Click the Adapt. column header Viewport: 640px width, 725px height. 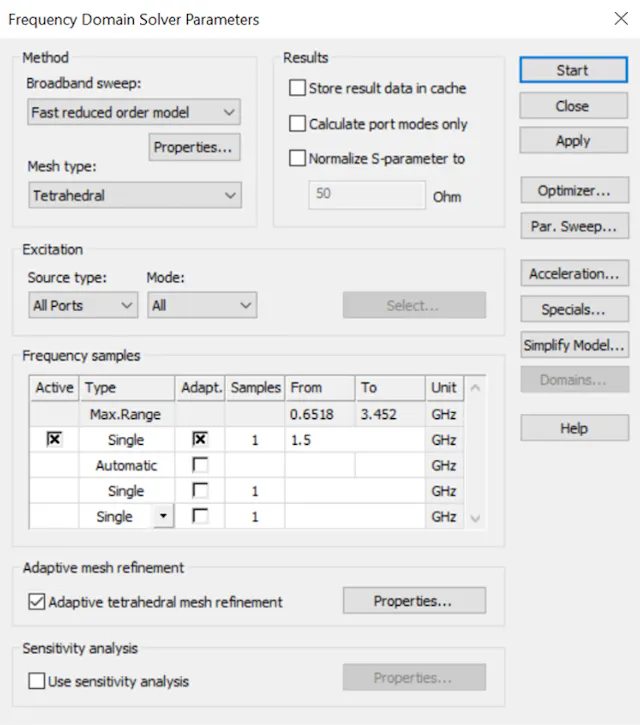pyautogui.click(x=200, y=387)
